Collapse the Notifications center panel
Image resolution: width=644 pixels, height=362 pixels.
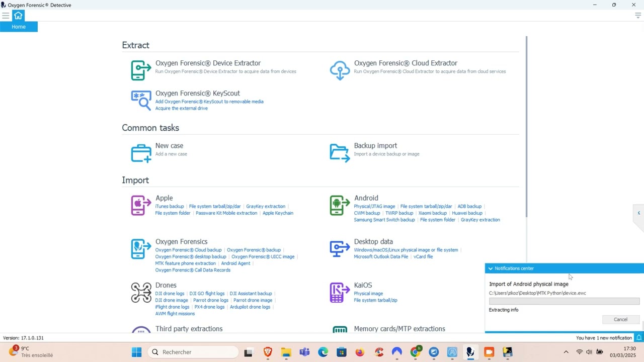pos(491,268)
